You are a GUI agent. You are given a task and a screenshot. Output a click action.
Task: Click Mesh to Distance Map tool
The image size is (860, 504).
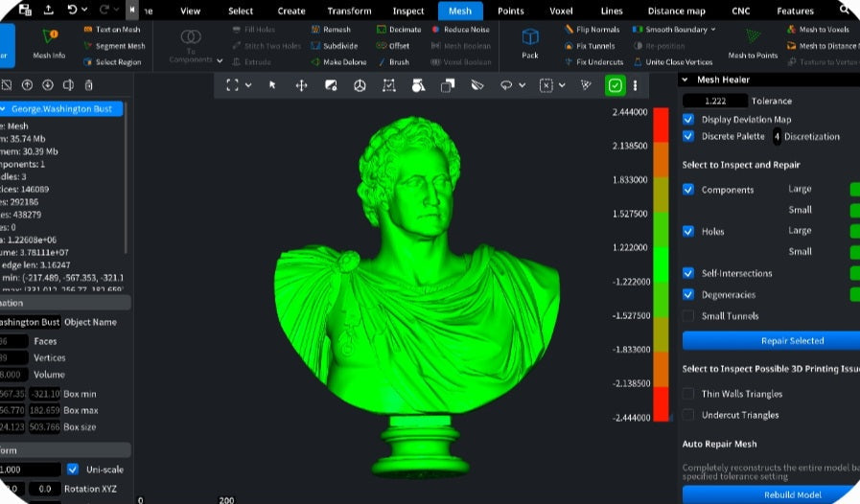(x=823, y=46)
